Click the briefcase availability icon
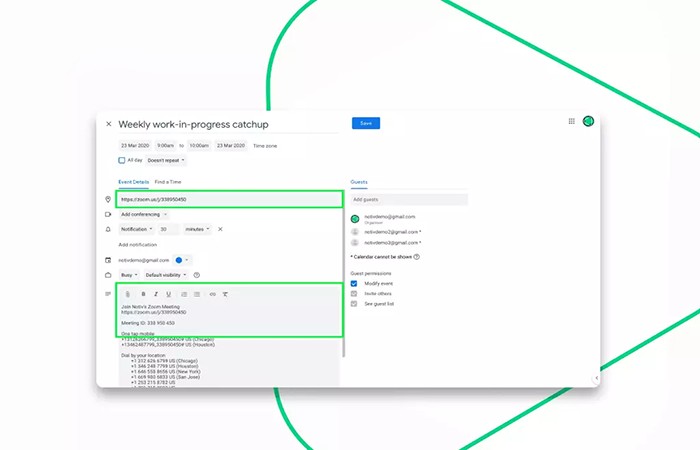Image resolution: width=700 pixels, height=450 pixels. tap(108, 275)
